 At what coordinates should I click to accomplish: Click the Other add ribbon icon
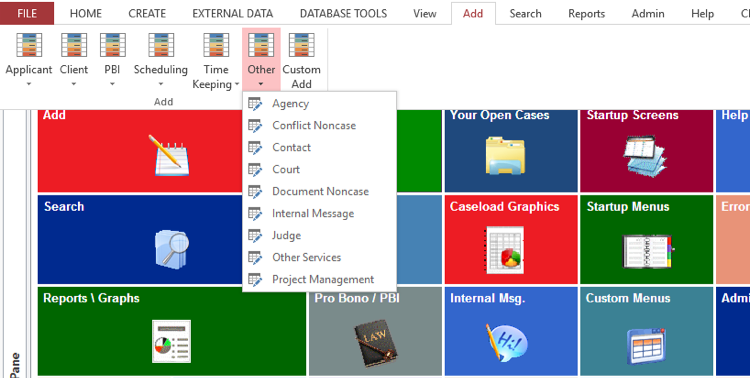click(261, 45)
